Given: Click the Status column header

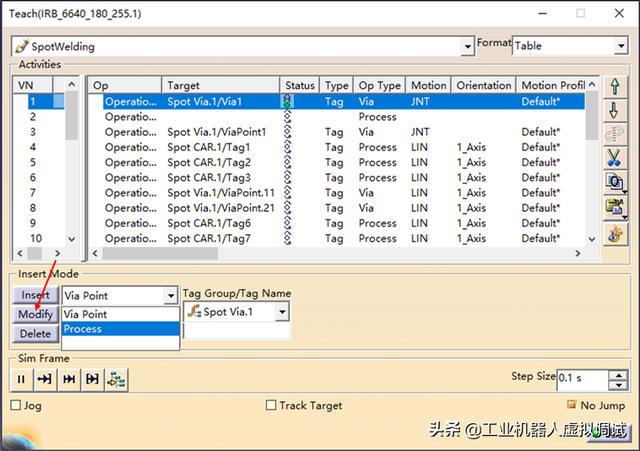Looking at the screenshot, I should pos(300,85).
